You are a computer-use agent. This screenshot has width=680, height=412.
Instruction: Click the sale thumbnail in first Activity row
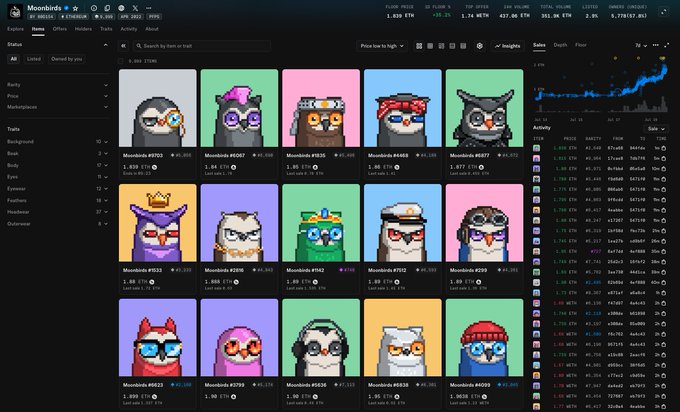point(536,148)
